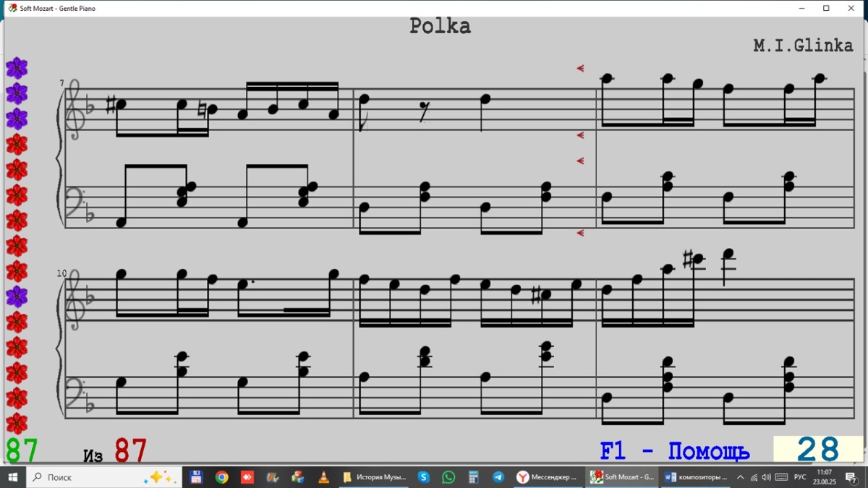Image resolution: width=868 pixels, height=488 pixels.
Task: Open WhatsApp from the taskbar
Action: (x=448, y=477)
